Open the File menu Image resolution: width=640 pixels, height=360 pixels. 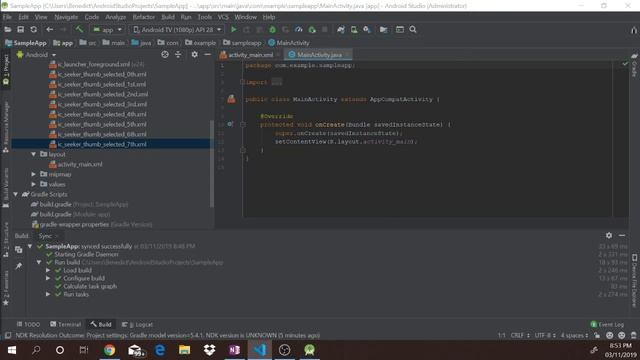(x=7, y=17)
